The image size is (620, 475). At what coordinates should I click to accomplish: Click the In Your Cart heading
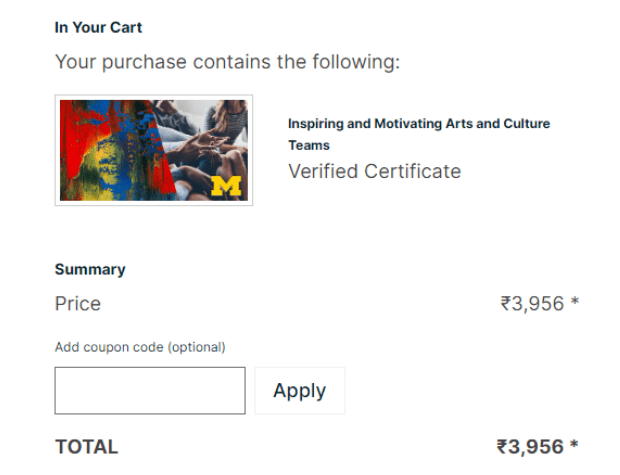tap(98, 27)
